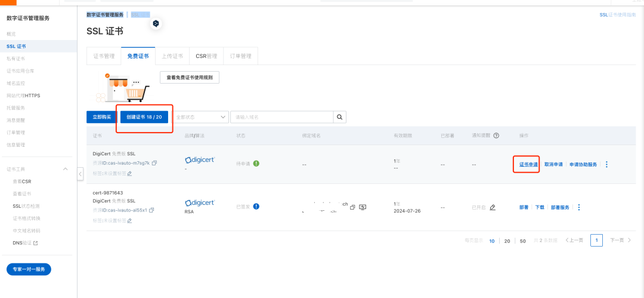Screen dimensions: 644x298
Task: Switch to 证书管理 tab
Action: pos(104,56)
